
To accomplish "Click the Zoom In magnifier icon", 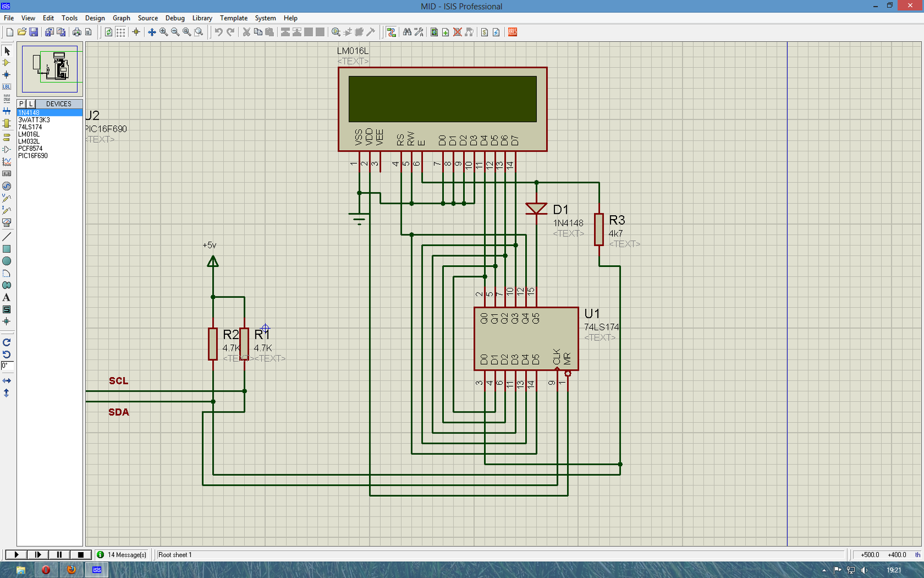I will [164, 32].
